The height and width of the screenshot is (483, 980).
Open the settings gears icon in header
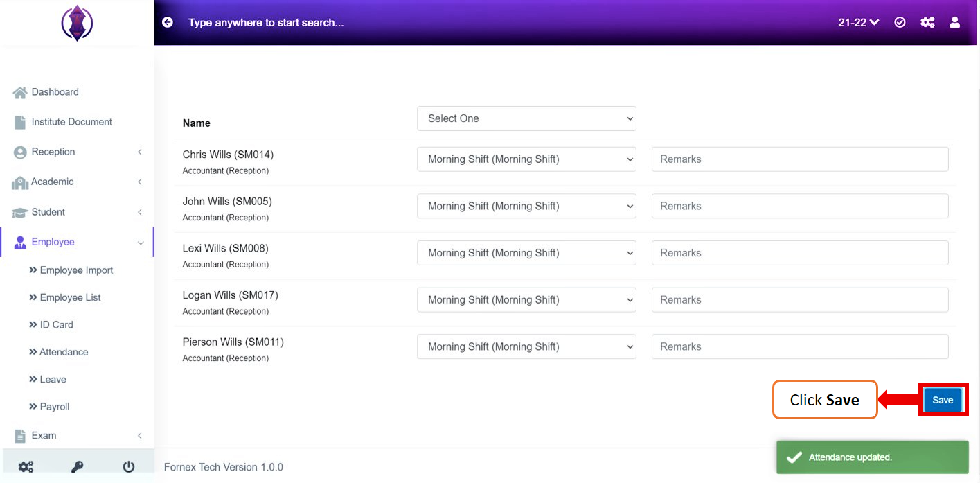(927, 22)
